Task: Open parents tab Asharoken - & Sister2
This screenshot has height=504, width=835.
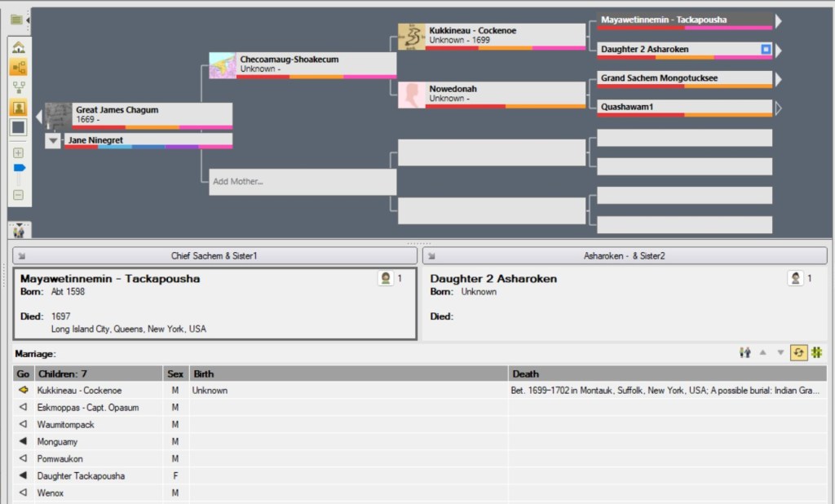Action: click(624, 255)
